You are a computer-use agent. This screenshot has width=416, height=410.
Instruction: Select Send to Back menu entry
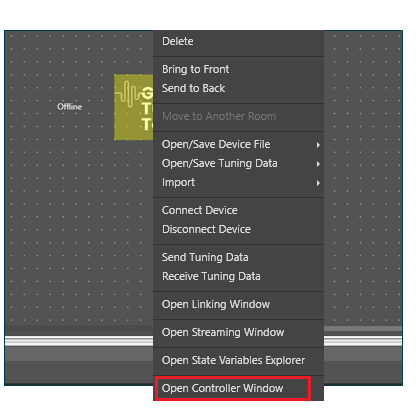(x=238, y=88)
